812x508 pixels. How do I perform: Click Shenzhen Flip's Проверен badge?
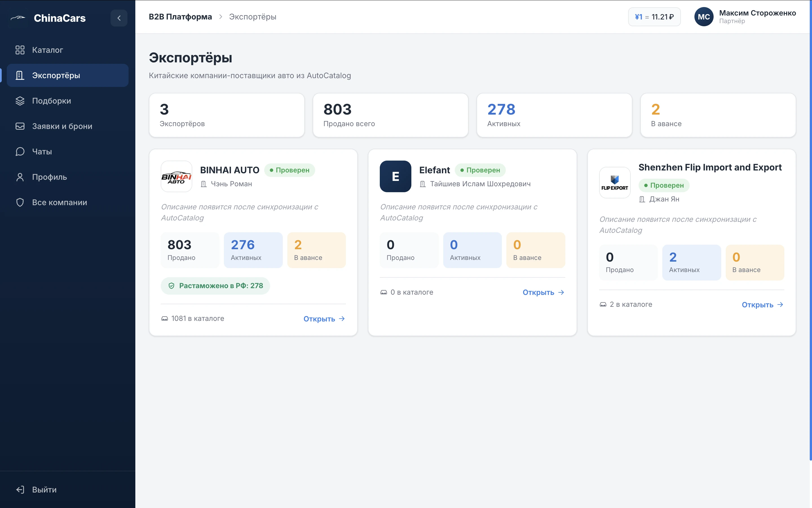(x=664, y=185)
